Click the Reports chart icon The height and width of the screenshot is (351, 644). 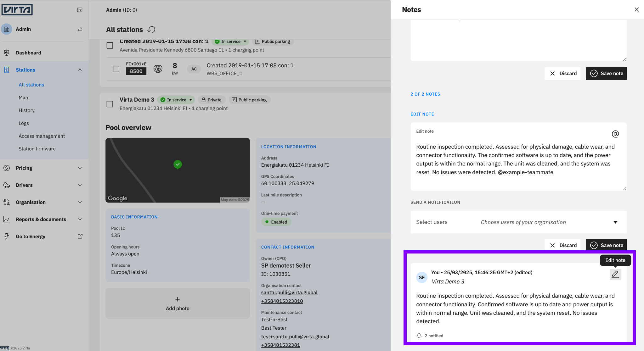point(7,219)
